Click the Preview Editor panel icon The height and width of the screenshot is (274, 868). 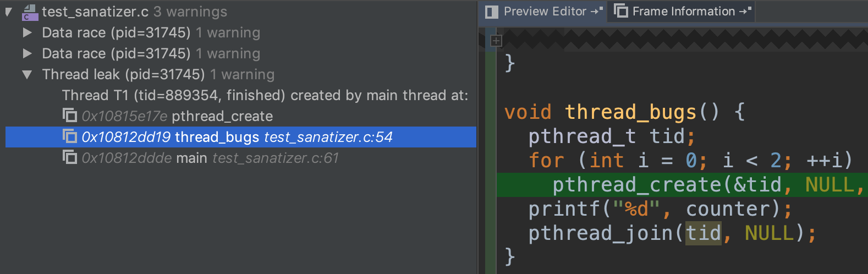click(492, 12)
